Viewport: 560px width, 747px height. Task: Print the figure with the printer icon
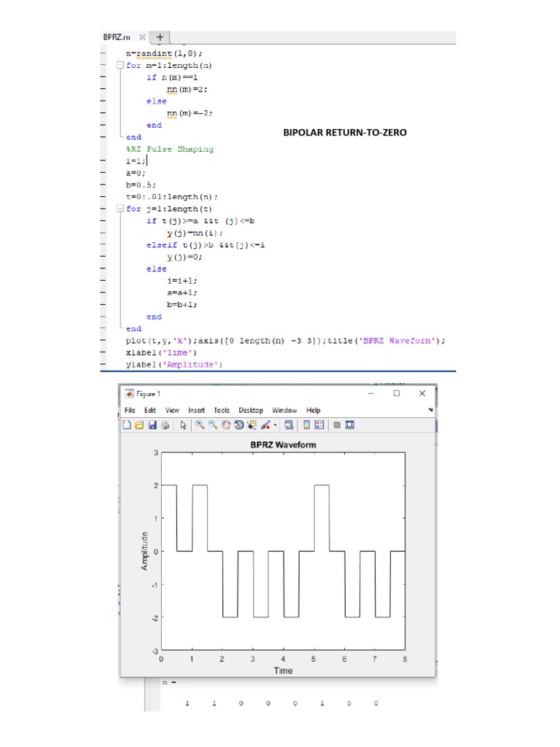pyautogui.click(x=165, y=425)
